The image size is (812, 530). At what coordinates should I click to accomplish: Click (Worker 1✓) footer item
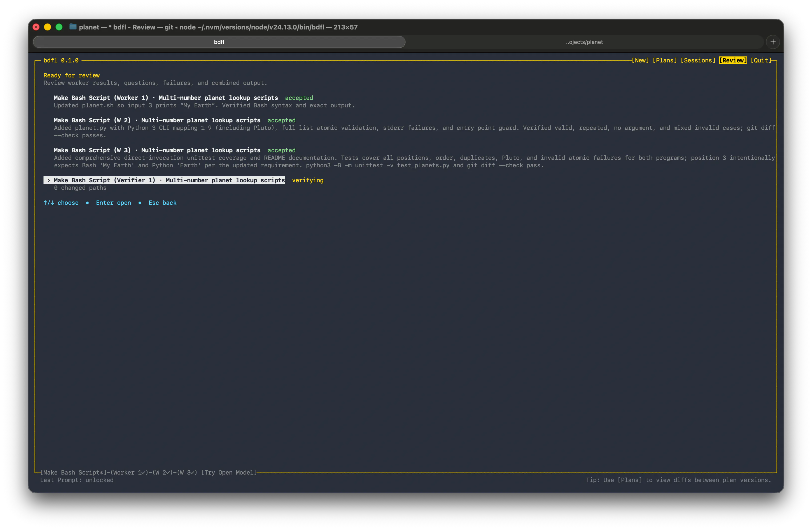(x=129, y=472)
